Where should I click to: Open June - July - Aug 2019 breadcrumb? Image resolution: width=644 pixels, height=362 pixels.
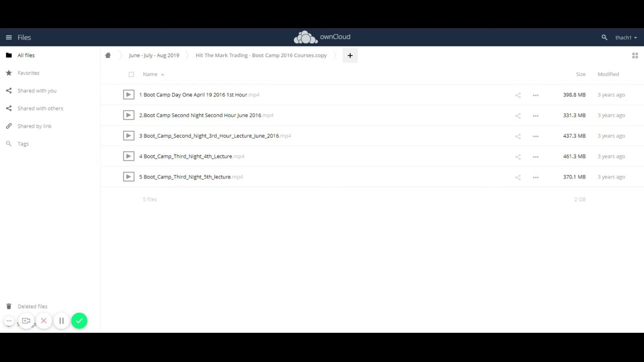(x=154, y=55)
